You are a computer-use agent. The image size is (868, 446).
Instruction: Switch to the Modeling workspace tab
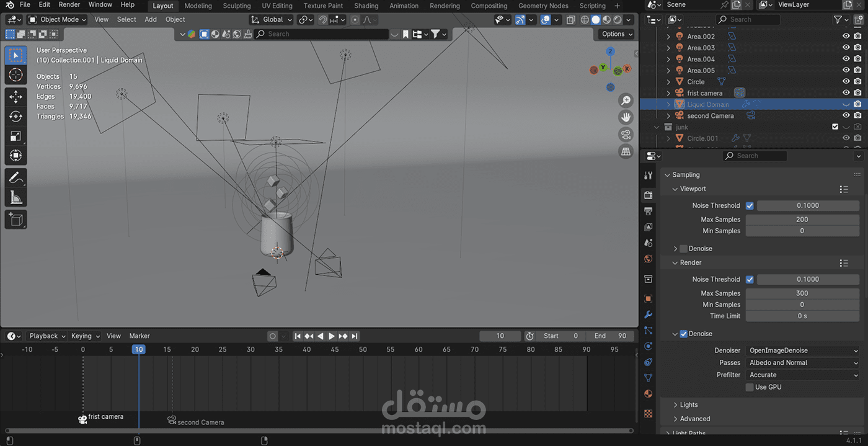click(x=198, y=6)
